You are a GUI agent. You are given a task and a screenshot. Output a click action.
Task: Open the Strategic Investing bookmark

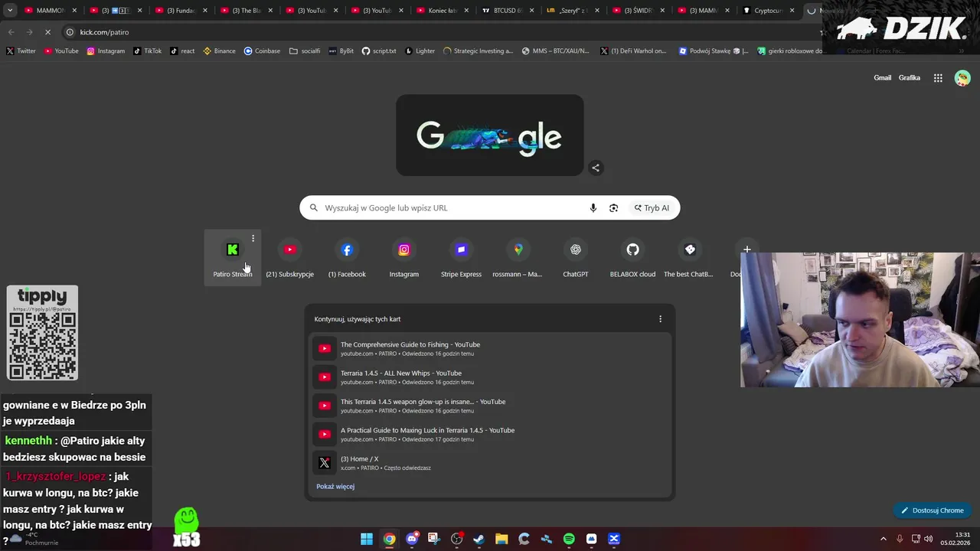point(478,51)
